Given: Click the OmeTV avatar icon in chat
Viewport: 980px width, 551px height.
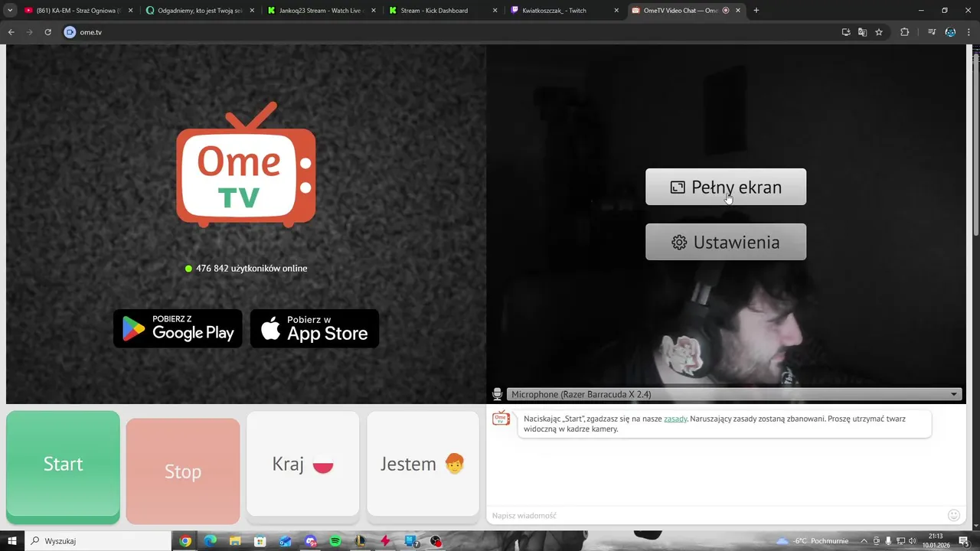Looking at the screenshot, I should (x=501, y=419).
